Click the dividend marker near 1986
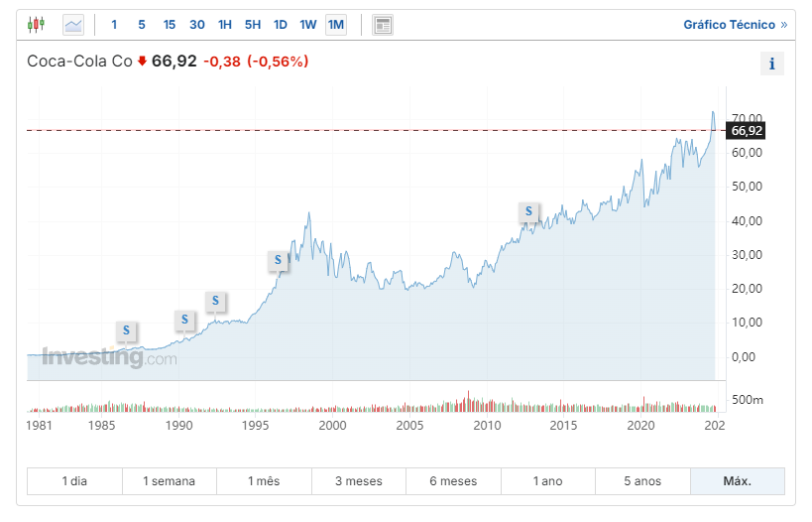 point(126,330)
